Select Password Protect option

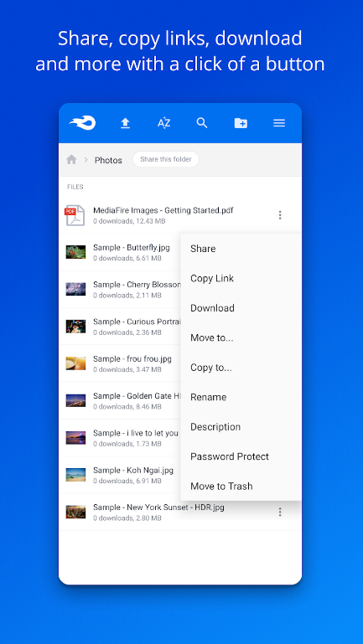pyautogui.click(x=230, y=456)
